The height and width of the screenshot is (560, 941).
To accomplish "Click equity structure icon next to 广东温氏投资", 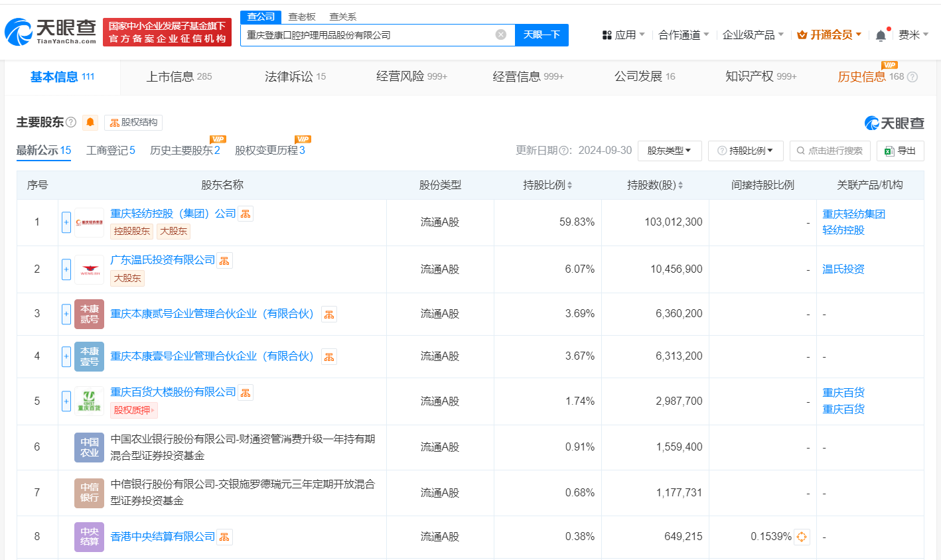I will 225,261.
